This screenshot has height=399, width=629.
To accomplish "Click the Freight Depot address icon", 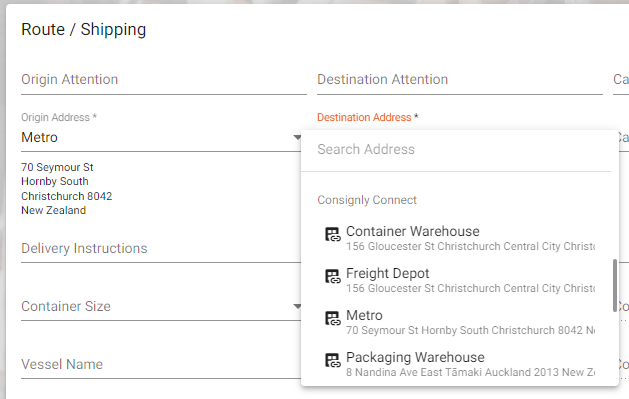I will click(333, 276).
